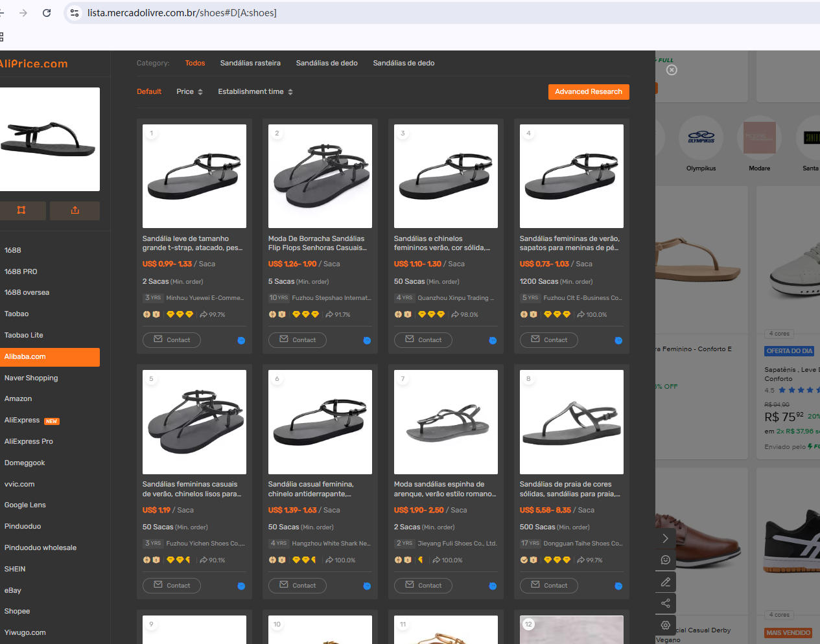The height and width of the screenshot is (644, 820).
Task: Reload the page in browser
Action: point(47,13)
